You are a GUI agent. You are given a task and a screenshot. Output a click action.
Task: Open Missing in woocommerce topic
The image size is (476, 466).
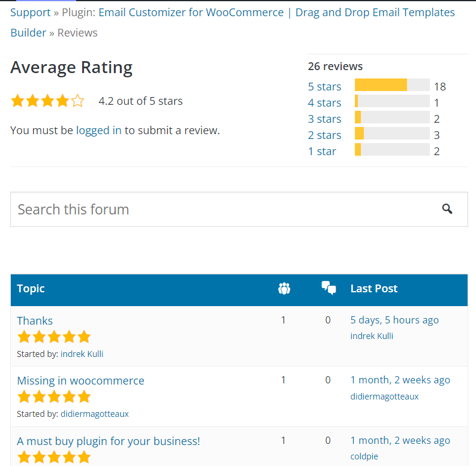(80, 380)
